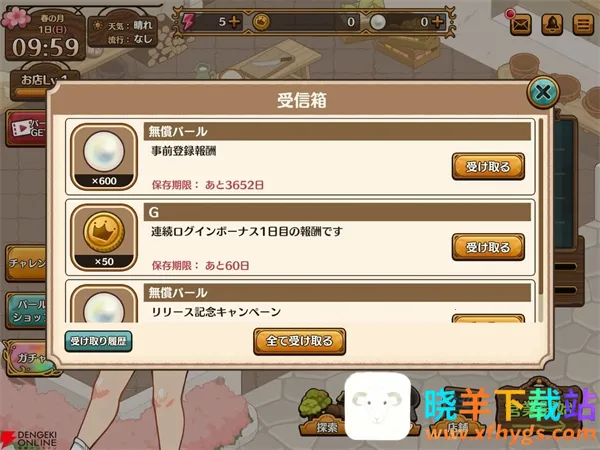The image size is (600, 450).
Task: Close the 受信箱 inbox dialog
Action: tap(543, 92)
